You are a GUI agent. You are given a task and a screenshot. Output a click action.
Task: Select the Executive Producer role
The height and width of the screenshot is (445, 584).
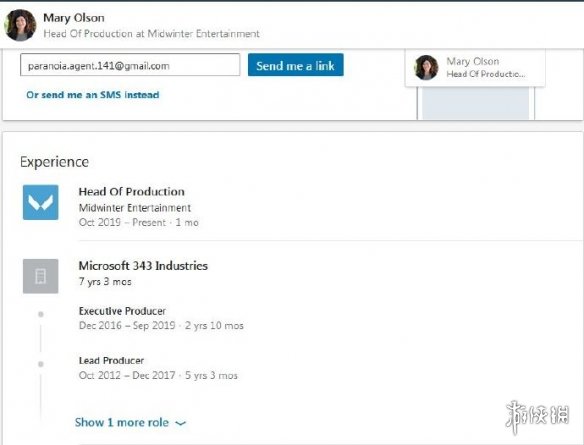click(122, 311)
